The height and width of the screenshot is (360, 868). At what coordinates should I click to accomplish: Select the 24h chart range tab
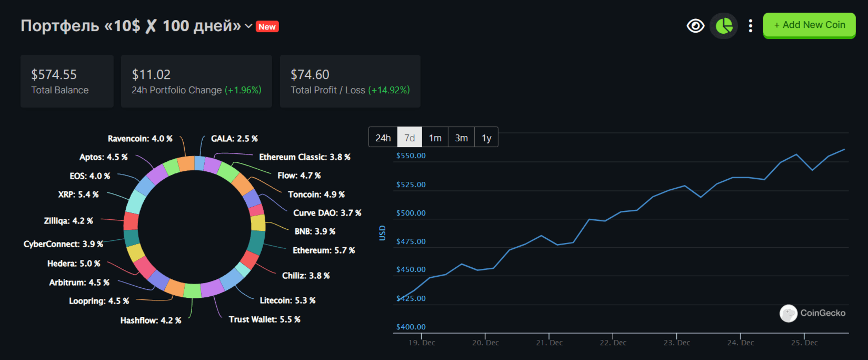[383, 138]
